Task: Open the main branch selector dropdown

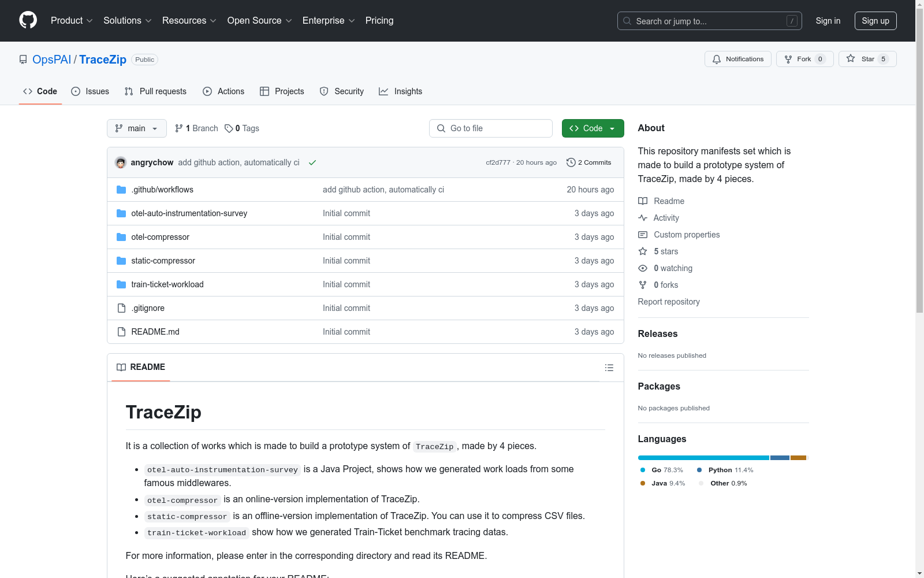Action: click(137, 128)
